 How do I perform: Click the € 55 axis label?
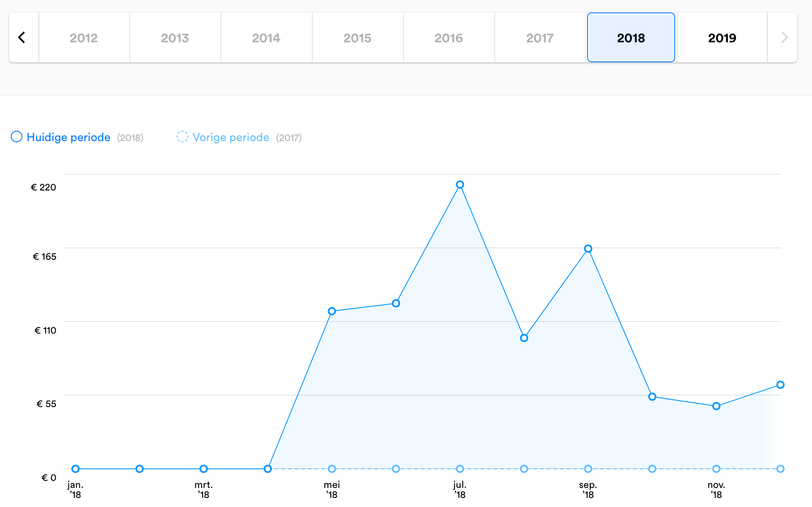pyautogui.click(x=46, y=404)
